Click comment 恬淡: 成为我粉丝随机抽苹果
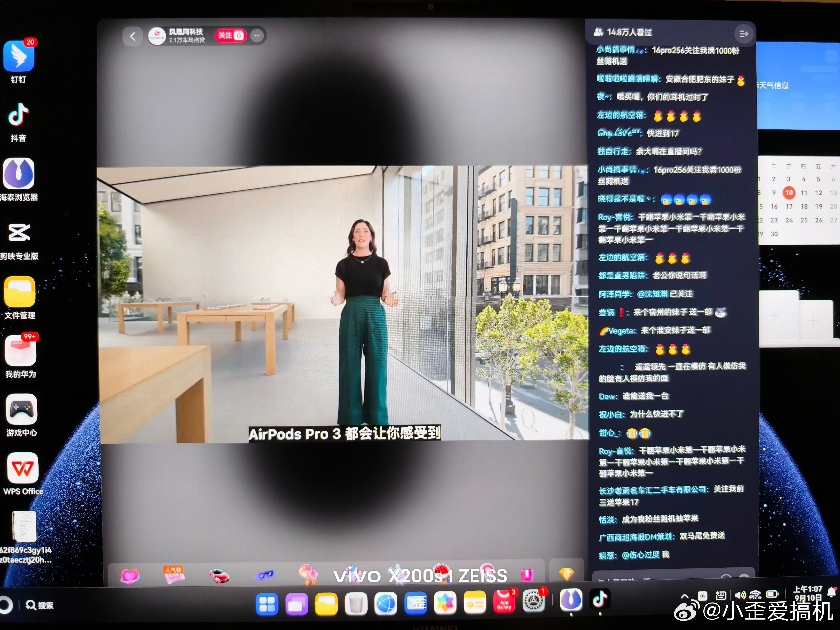Screen dimensions: 840x630 (x=649, y=519)
